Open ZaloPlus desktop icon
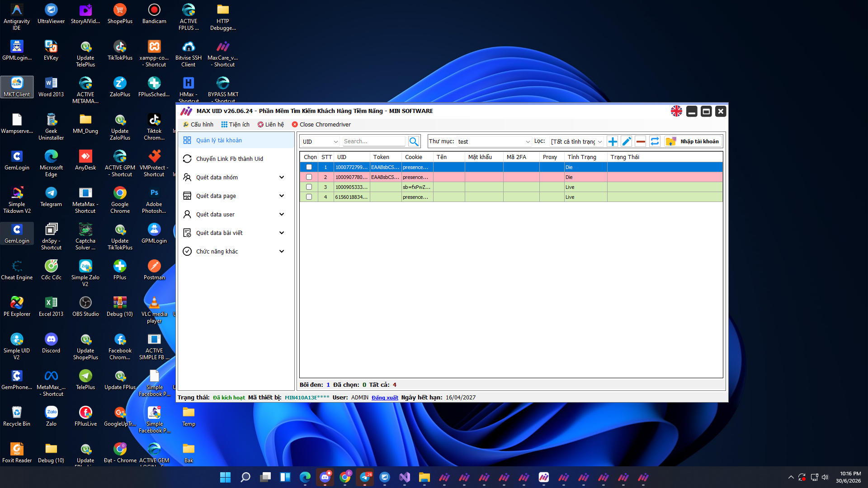Screen dimensions: 868x488 [x=120, y=87]
